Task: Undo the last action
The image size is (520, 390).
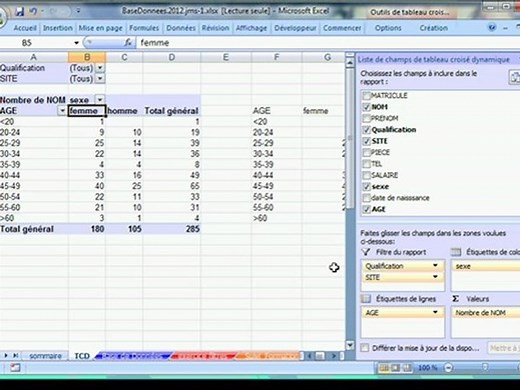Action: pos(33,12)
